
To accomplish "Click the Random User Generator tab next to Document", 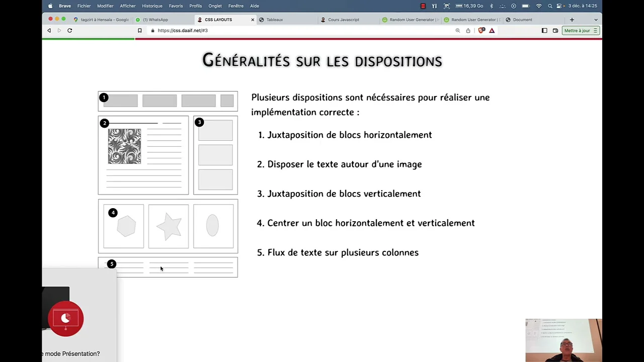I will [472, 20].
